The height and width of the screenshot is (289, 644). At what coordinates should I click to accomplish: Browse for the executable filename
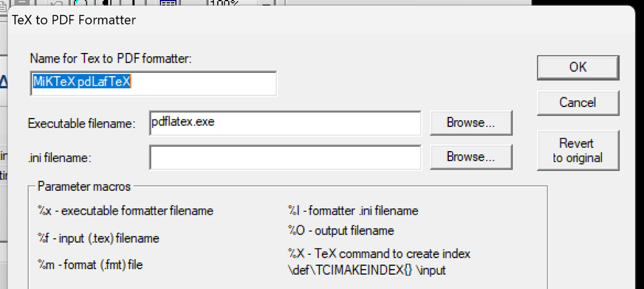pos(471,123)
